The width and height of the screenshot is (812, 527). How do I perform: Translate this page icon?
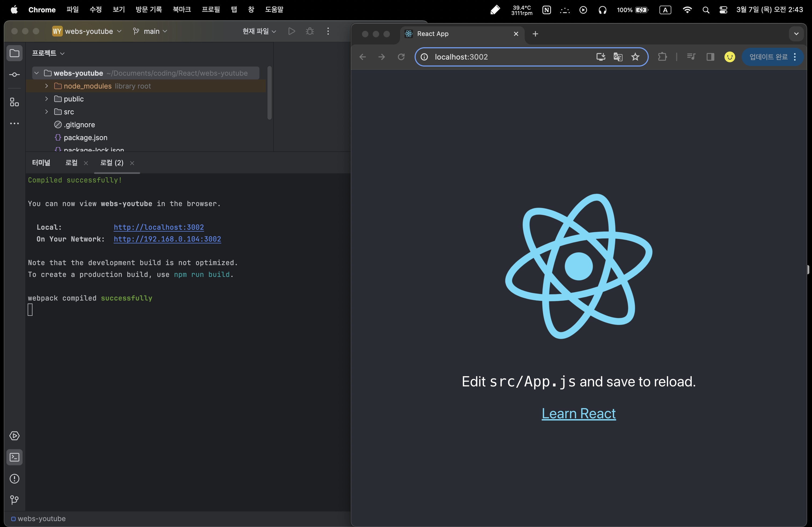[x=618, y=57]
